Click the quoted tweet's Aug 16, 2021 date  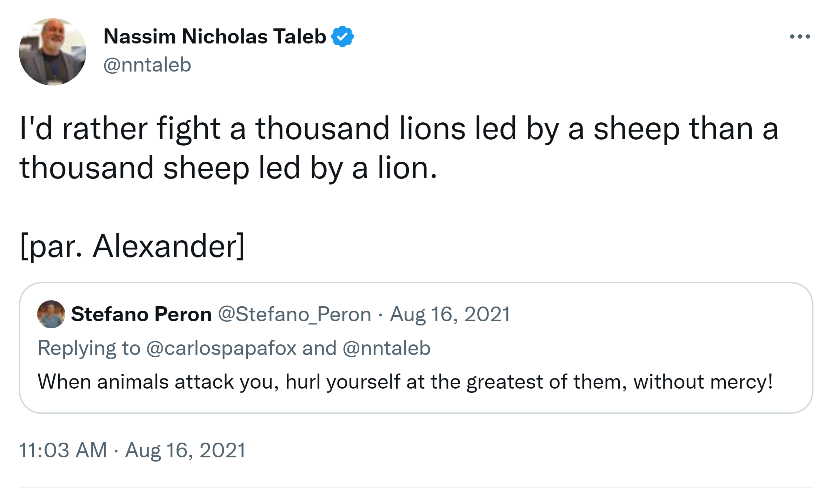click(450, 314)
